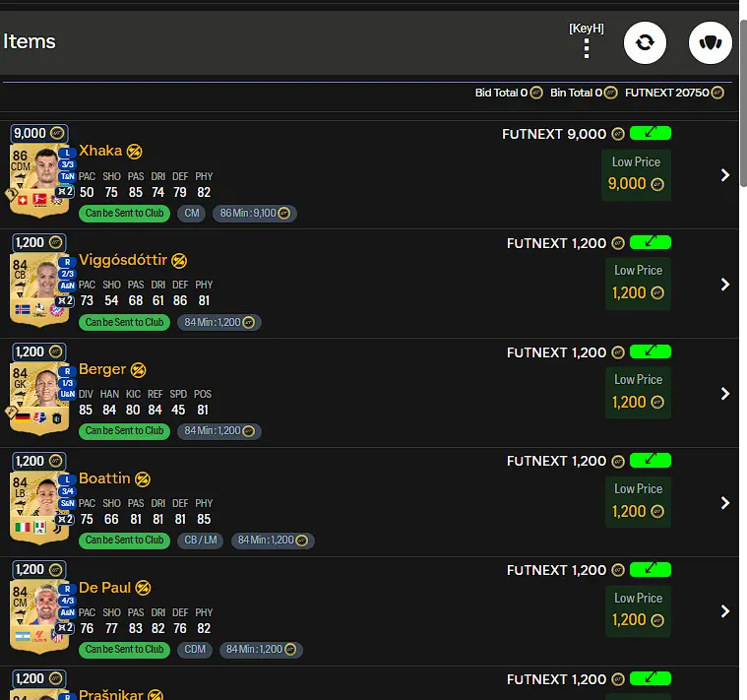Click the coin icon after FUTNEXT 20750
Viewport: 747px width, 700px height.
[x=717, y=93]
